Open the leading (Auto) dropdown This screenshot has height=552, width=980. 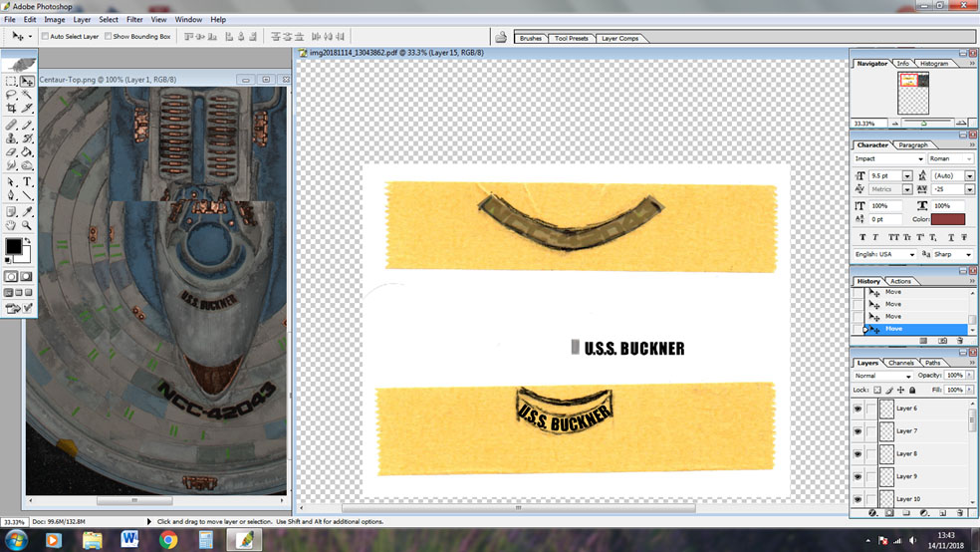tap(969, 176)
